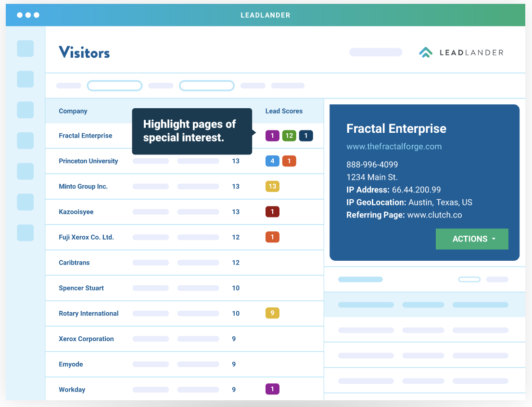532x407 pixels.
Task: Click the phone number 888-996-4099
Action: coord(372,165)
